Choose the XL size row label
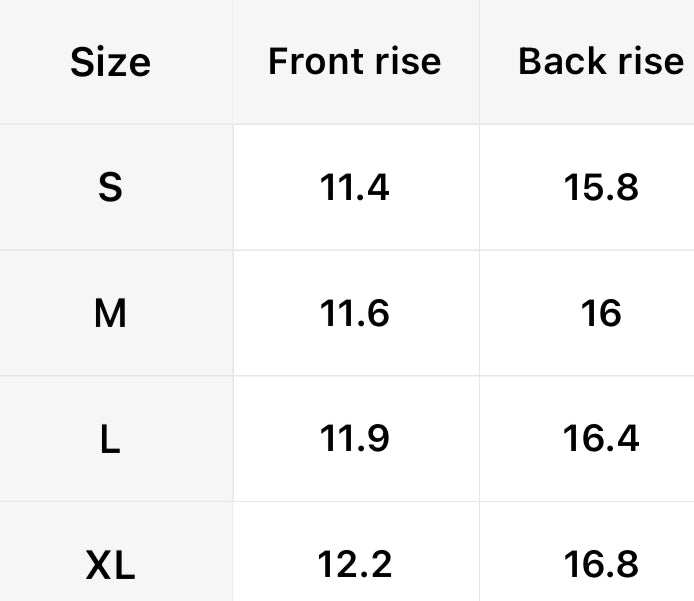Screen dimensions: 694x601 tap(110, 566)
